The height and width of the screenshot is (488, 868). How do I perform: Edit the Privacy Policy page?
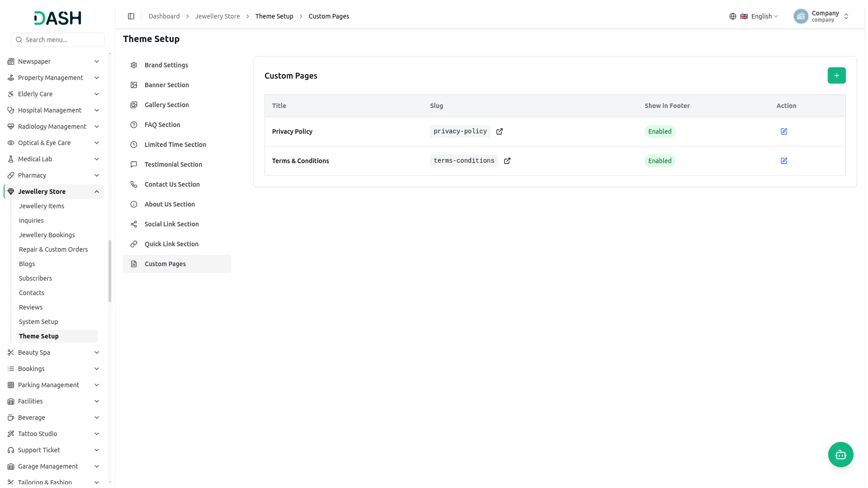point(784,131)
